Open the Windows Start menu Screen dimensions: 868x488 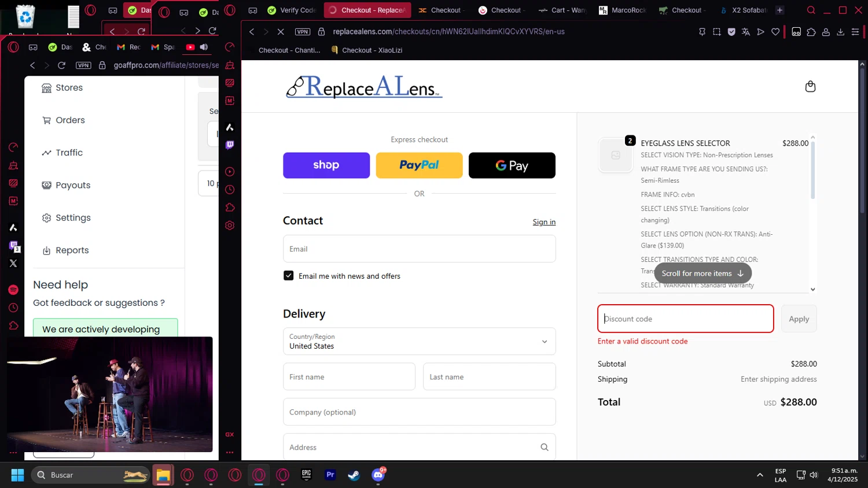[x=17, y=475]
